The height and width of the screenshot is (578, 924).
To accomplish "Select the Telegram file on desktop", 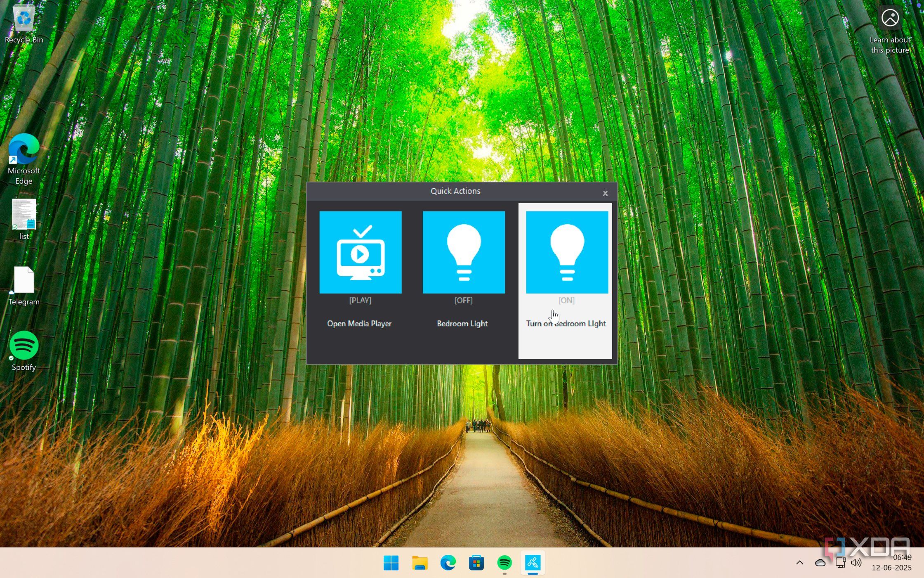I will click(x=24, y=286).
